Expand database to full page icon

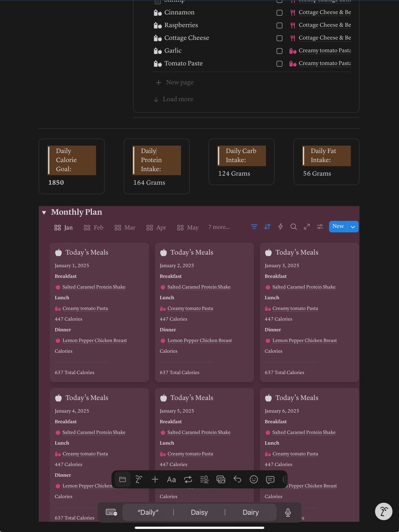click(307, 227)
